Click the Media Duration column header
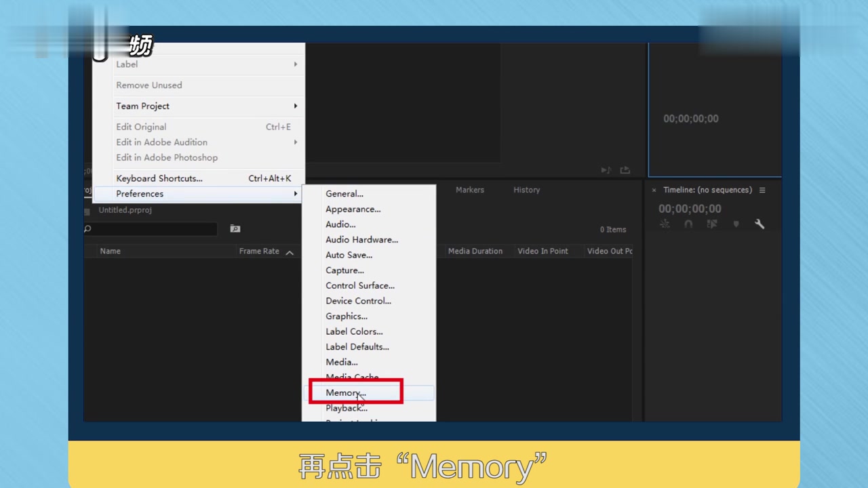The height and width of the screenshot is (488, 868). 475,251
